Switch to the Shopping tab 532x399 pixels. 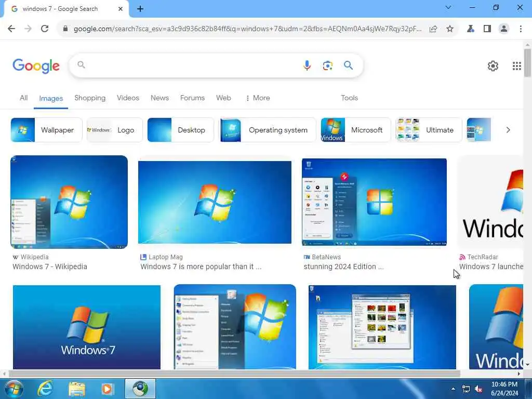point(90,98)
